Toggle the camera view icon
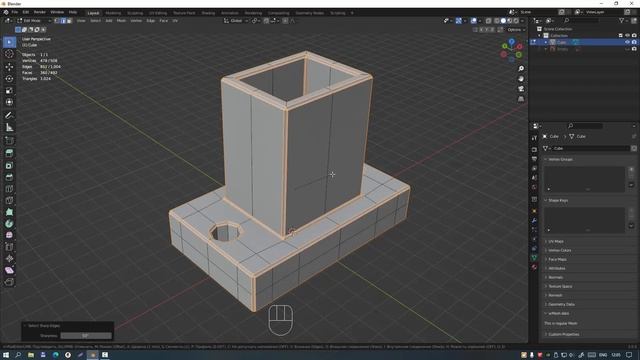The height and width of the screenshot is (360, 640). [521, 89]
